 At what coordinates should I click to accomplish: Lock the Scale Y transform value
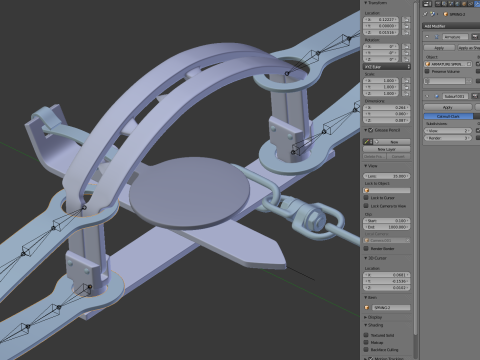(x=406, y=87)
